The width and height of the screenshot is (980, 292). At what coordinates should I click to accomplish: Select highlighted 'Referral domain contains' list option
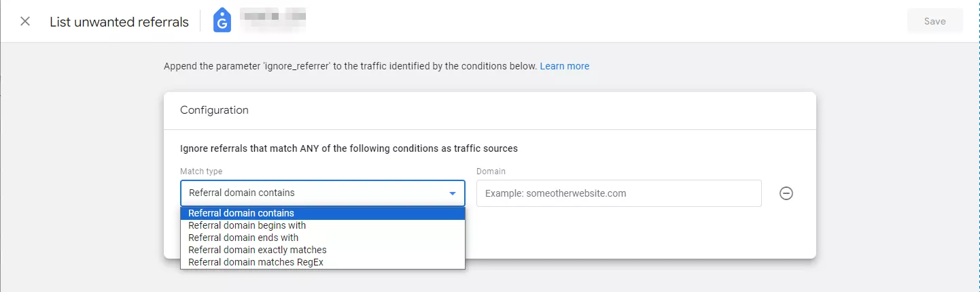coord(323,213)
